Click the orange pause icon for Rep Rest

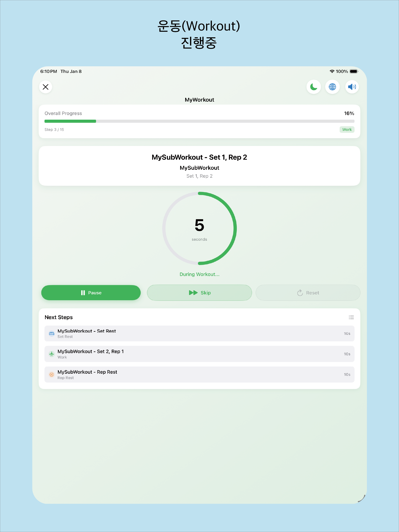pyautogui.click(x=52, y=374)
